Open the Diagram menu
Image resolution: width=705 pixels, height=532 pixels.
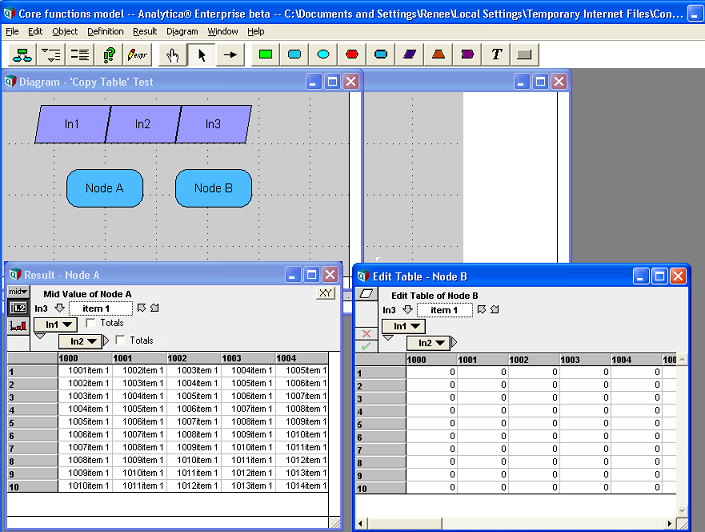[182, 31]
